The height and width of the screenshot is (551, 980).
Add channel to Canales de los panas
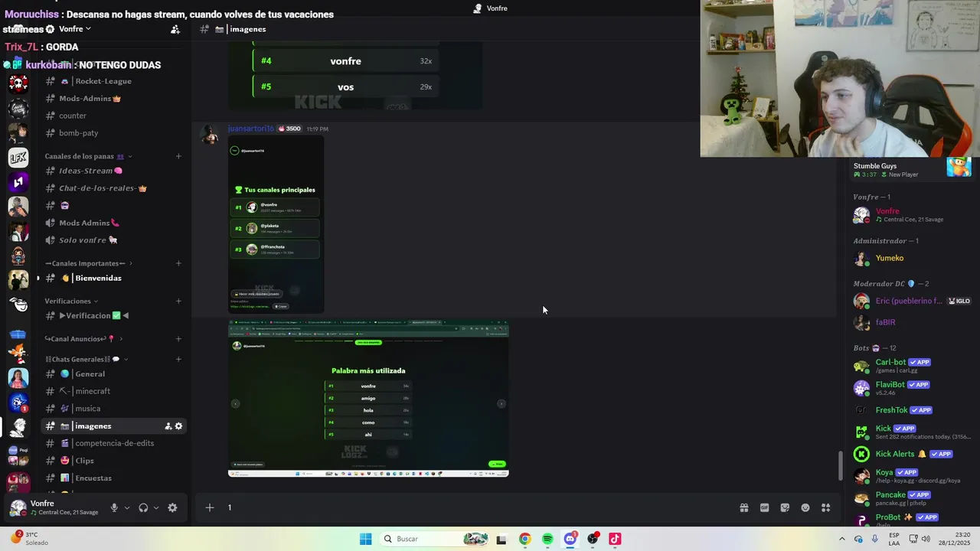(x=178, y=156)
